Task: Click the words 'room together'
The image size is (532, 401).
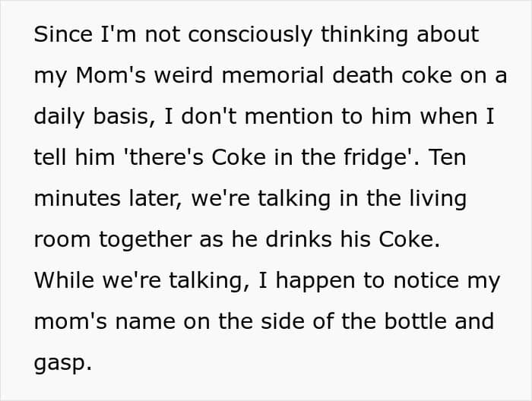Action: tap(113, 240)
